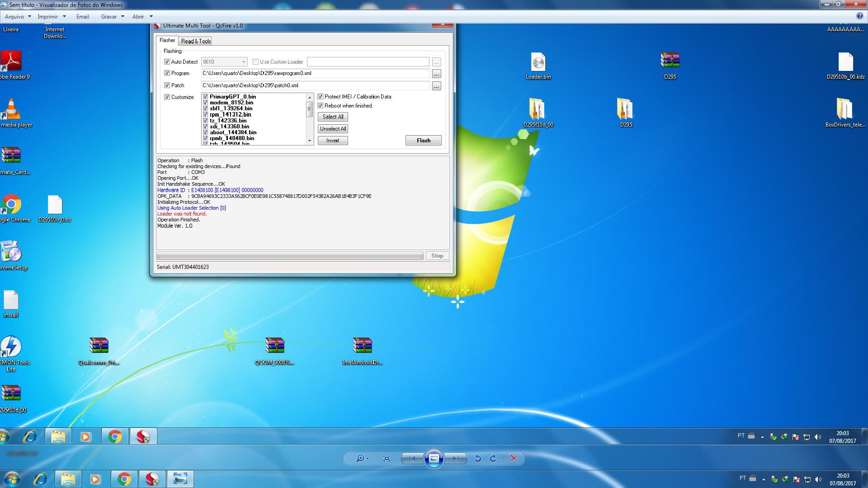Click the Patch path input field
Screen dimensions: 868x488
(315, 85)
